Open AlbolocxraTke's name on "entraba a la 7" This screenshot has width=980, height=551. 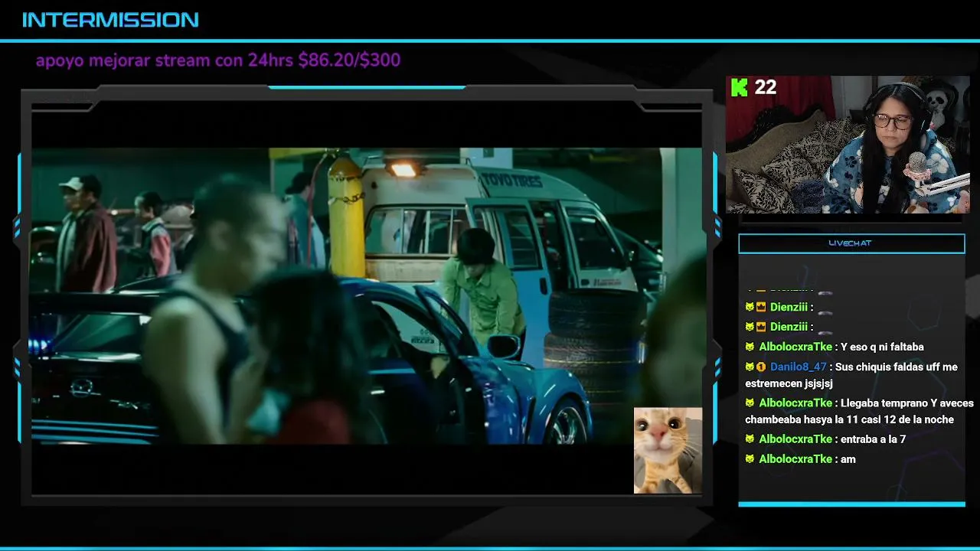(x=795, y=439)
